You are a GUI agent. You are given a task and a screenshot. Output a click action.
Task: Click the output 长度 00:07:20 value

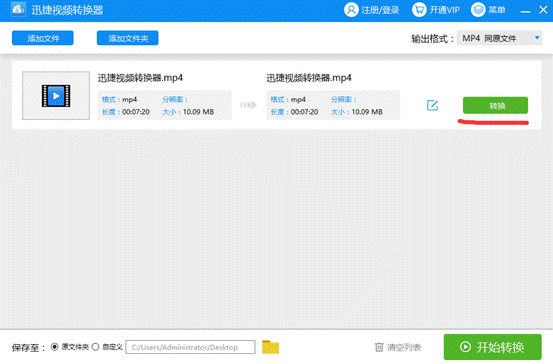tap(304, 112)
